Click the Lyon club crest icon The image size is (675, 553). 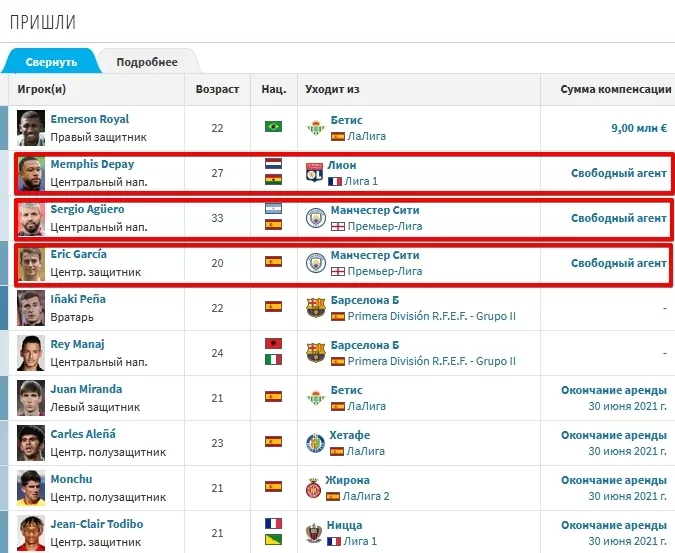pyautogui.click(x=315, y=172)
